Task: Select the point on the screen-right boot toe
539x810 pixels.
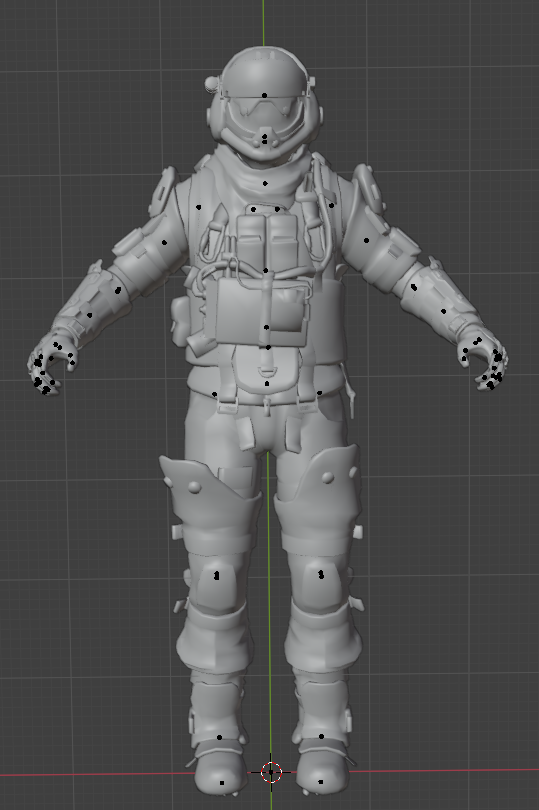Action: 320,782
